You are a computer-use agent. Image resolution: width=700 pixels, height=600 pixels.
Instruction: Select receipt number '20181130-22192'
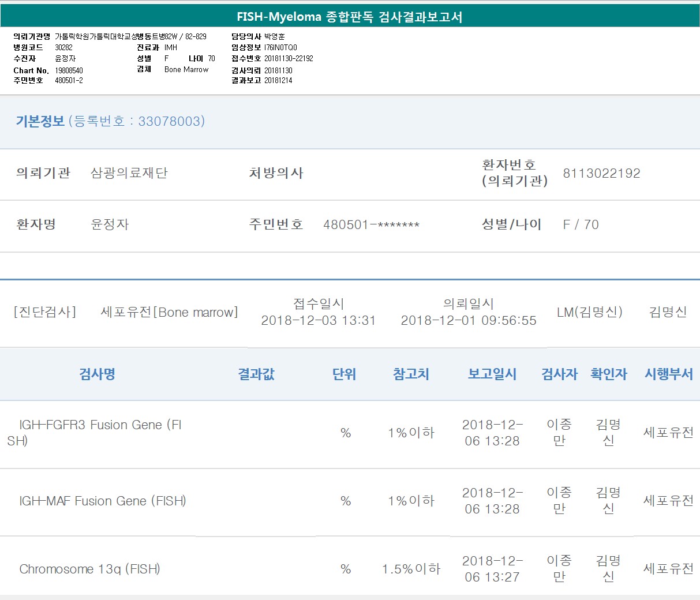point(289,58)
